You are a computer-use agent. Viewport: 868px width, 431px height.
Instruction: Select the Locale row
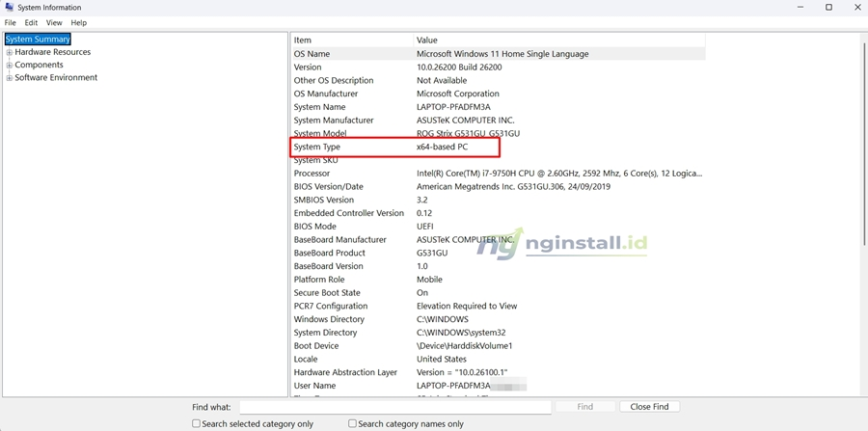[499, 359]
